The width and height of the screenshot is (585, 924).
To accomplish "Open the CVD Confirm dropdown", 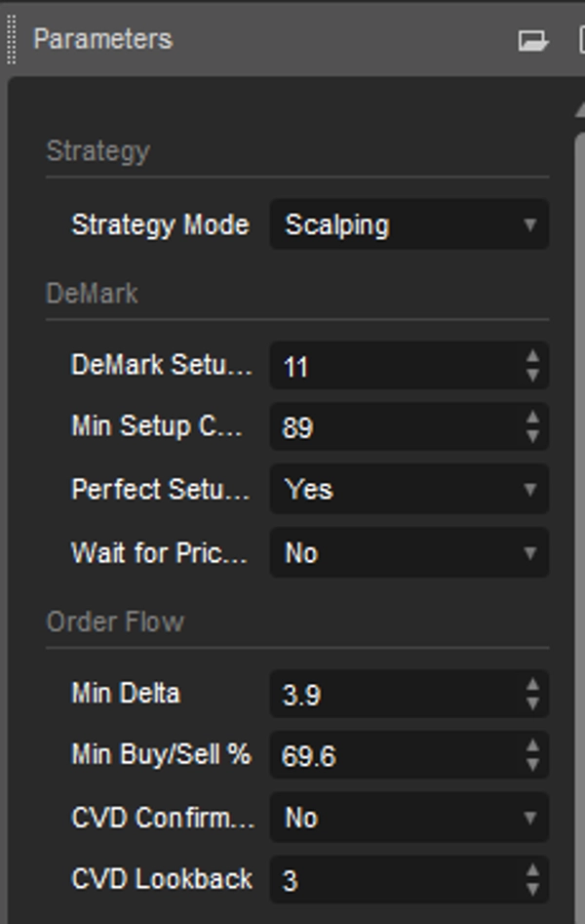I will pyautogui.click(x=409, y=818).
